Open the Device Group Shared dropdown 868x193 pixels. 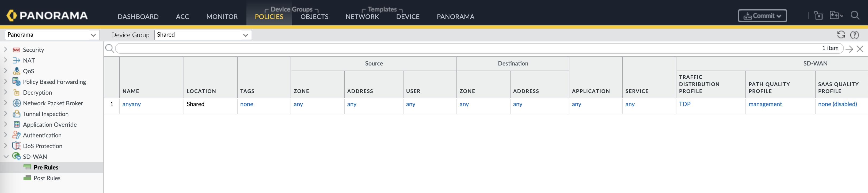pyautogui.click(x=203, y=35)
